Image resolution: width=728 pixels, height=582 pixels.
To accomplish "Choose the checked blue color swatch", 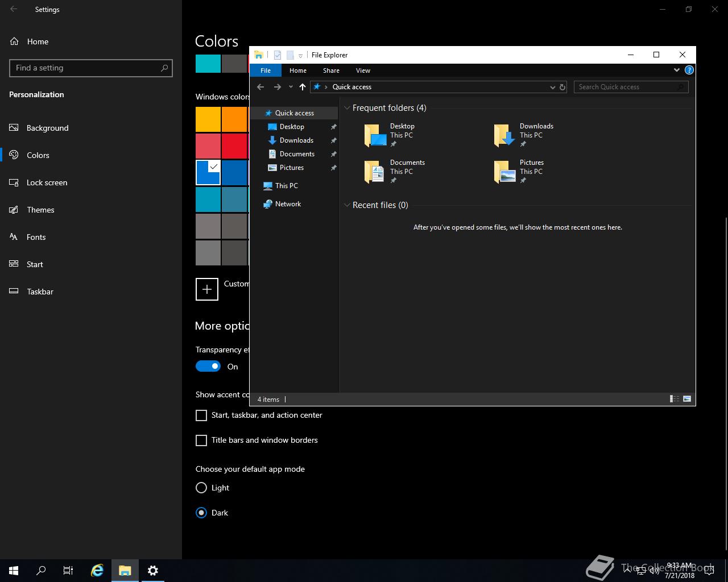I will 208,173.
